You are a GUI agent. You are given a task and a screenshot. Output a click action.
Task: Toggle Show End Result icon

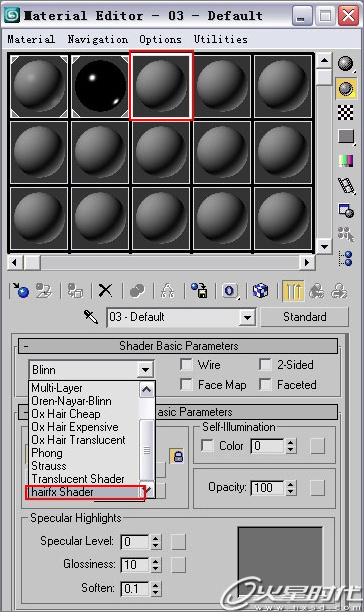pyautogui.click(x=293, y=291)
